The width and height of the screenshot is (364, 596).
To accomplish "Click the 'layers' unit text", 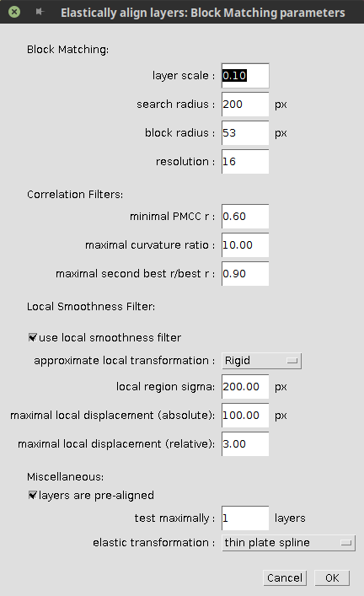I will pos(290,518).
